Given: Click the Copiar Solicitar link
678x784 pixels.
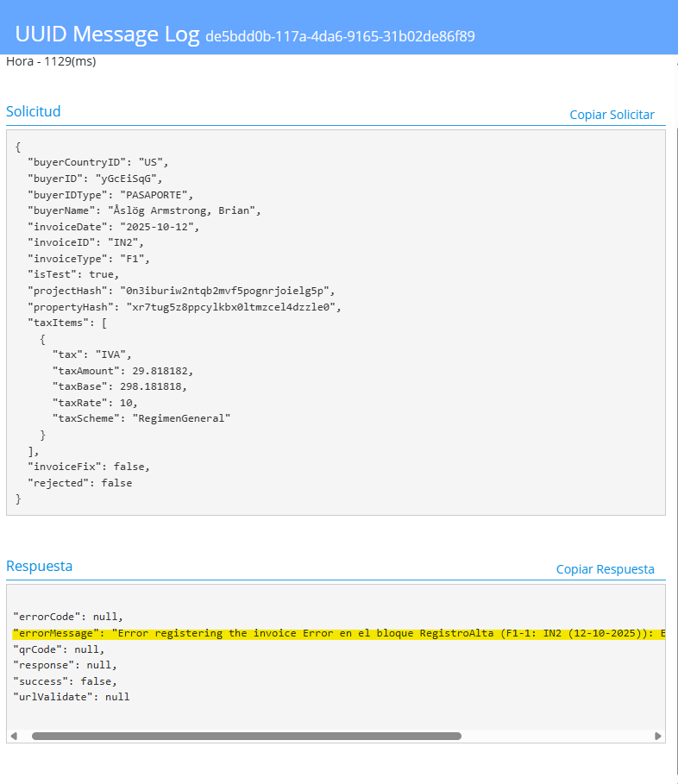Looking at the screenshot, I should [x=612, y=115].
